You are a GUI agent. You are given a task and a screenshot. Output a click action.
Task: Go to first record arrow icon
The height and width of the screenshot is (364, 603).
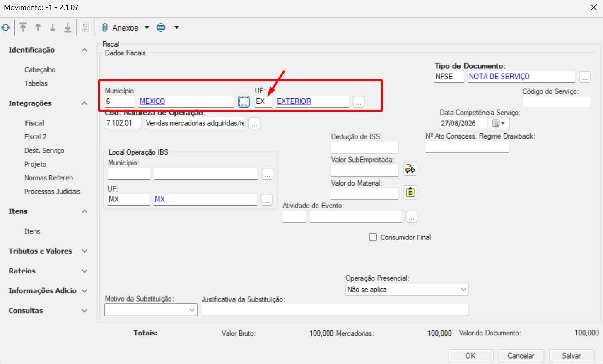coord(23,28)
